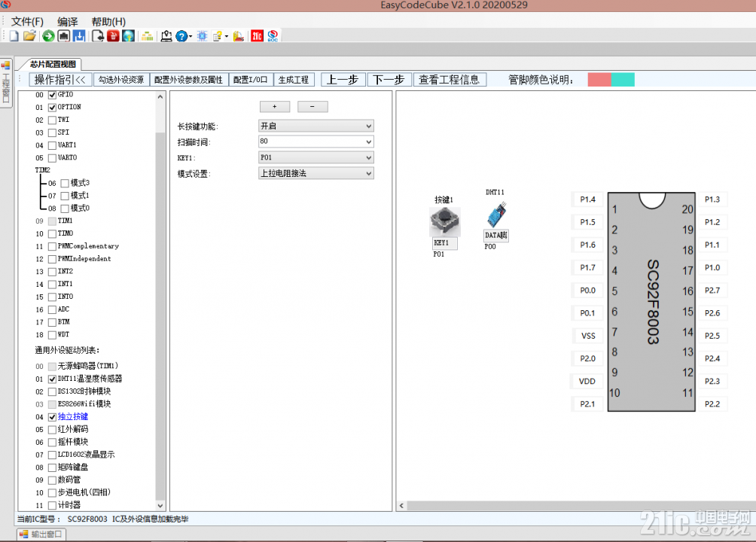
Task: Click the P1.3 pin label
Action: pos(712,199)
